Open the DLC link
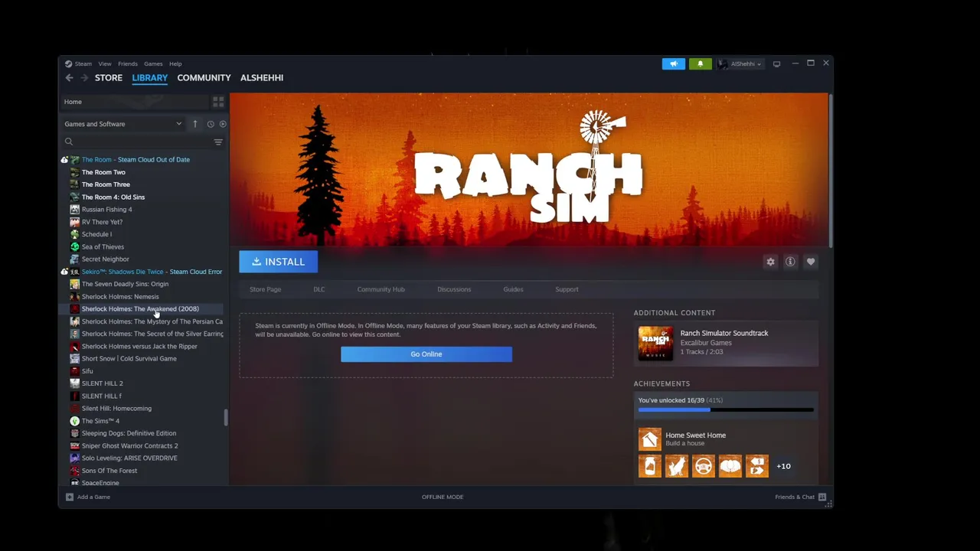 [319, 289]
